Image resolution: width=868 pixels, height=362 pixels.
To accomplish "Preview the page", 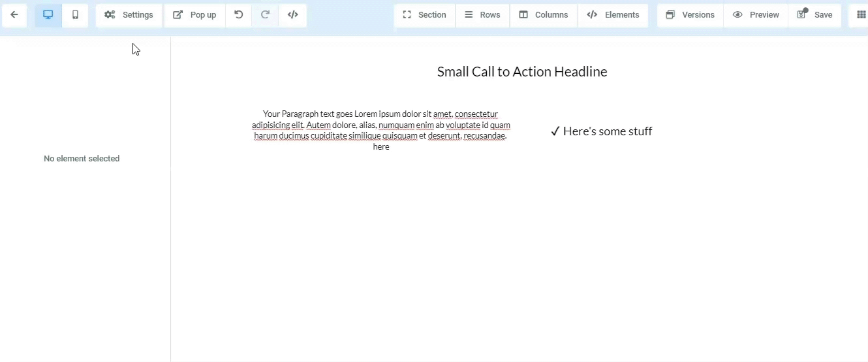I will (756, 15).
